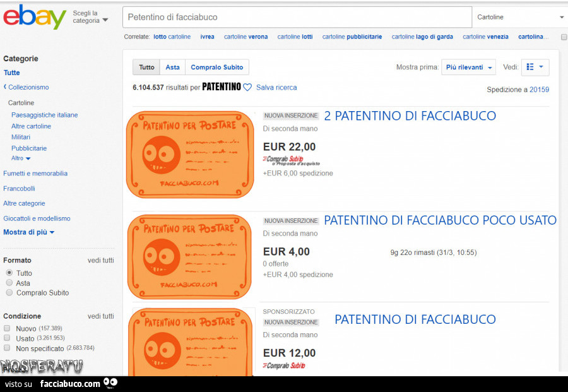This screenshot has width=568, height=392.
Task: Tick the Usato condition checkbox
Action: [7, 338]
